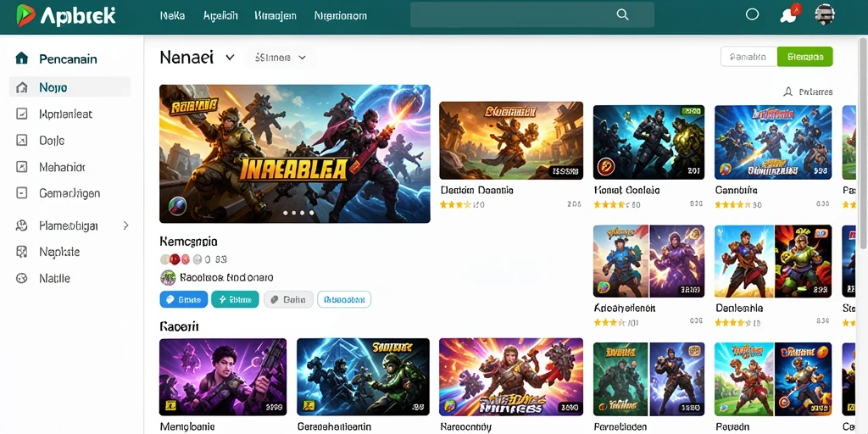Click the vertical scrollbar on right edge

864,144
